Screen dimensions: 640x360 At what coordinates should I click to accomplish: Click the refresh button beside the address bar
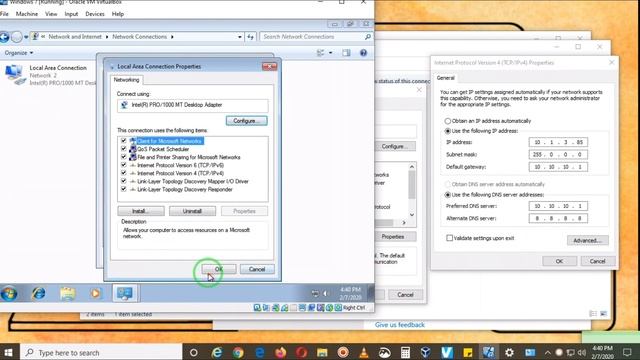pyautogui.click(x=250, y=37)
